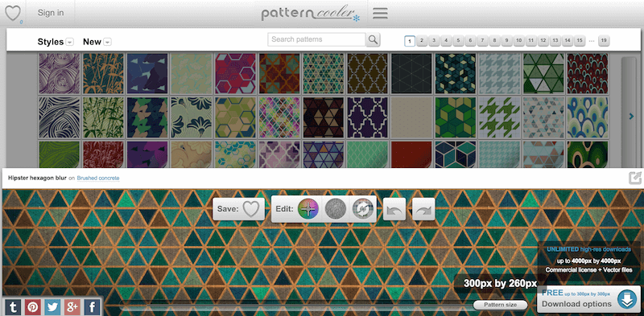Viewport: 644px width, 316px height.
Task: Open the Brushed concrete link
Action: tap(98, 179)
